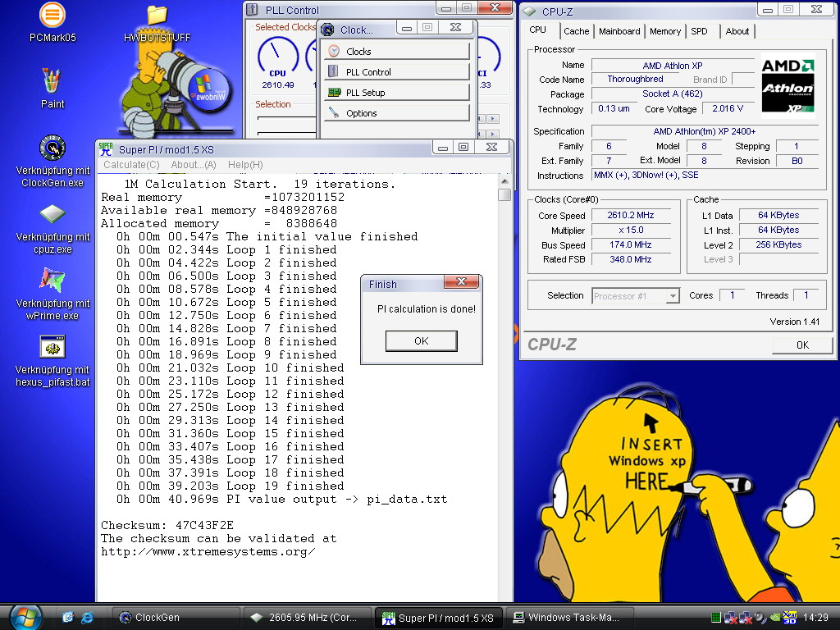Click the Multiplier value x 15.0
This screenshot has width=840, height=630.
click(x=631, y=231)
